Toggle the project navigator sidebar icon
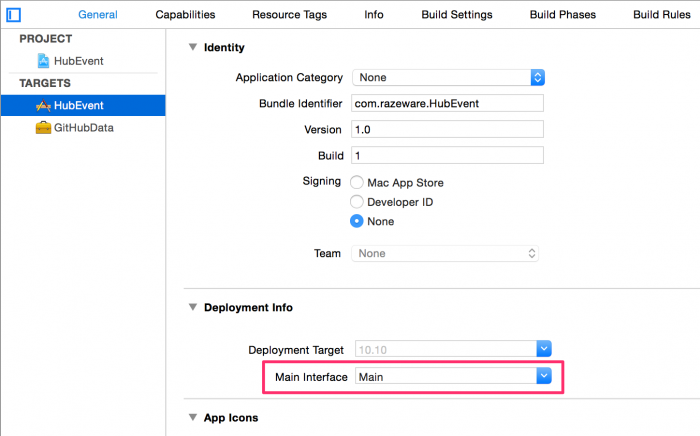Viewport: 700px width, 436px height. [14, 15]
